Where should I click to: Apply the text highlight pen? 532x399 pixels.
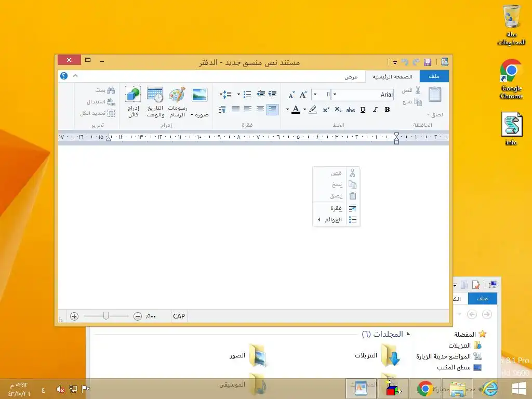312,110
